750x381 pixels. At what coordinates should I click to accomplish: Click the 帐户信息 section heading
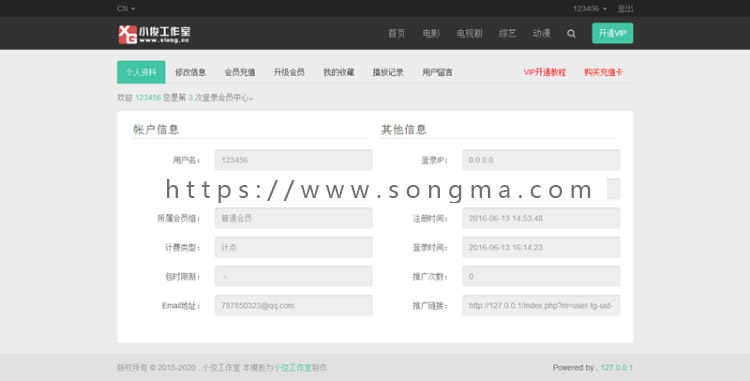156,130
